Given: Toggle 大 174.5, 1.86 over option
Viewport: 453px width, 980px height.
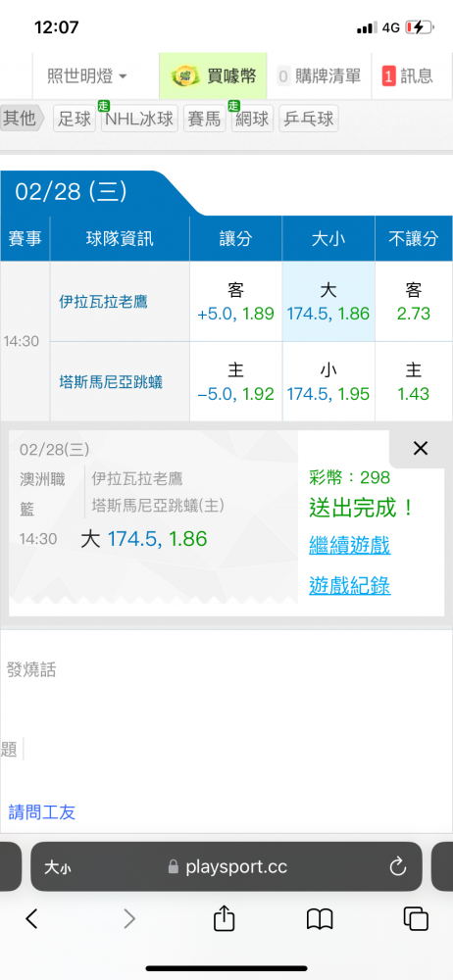Looking at the screenshot, I should (x=327, y=301).
